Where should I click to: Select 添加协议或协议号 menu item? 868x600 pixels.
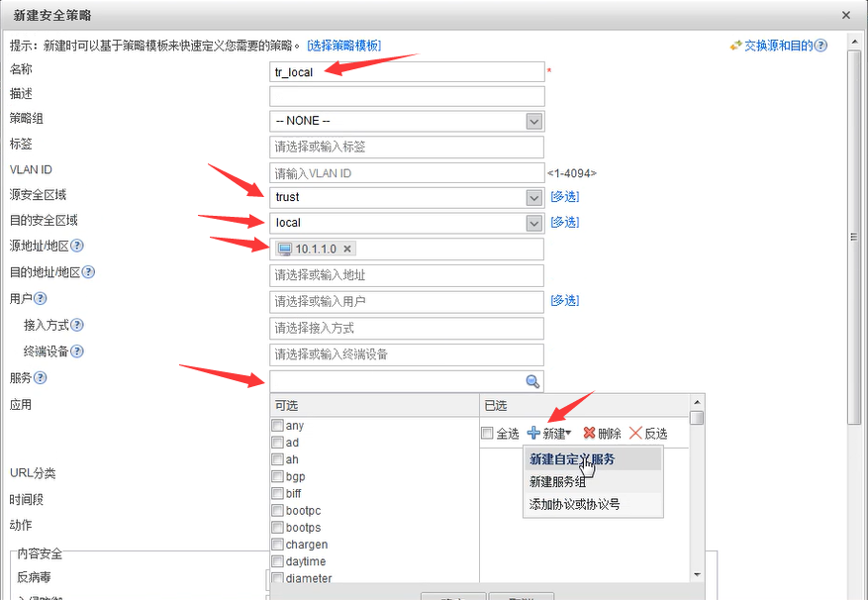pyautogui.click(x=592, y=505)
